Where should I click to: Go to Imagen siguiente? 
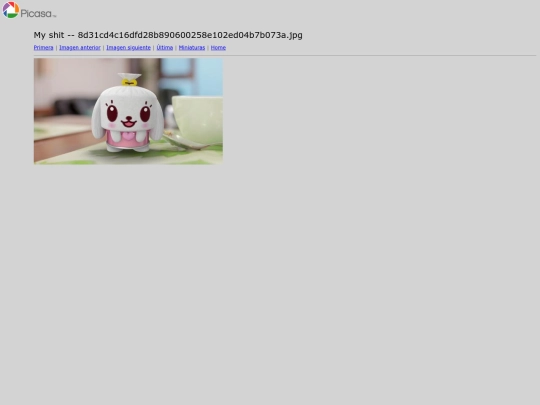(x=128, y=48)
